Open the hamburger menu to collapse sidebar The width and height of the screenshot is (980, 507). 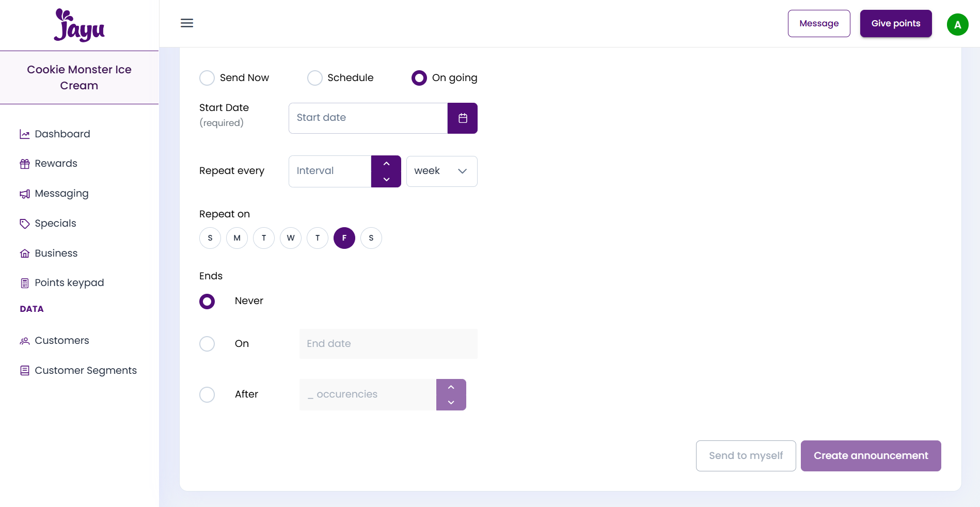click(x=187, y=23)
